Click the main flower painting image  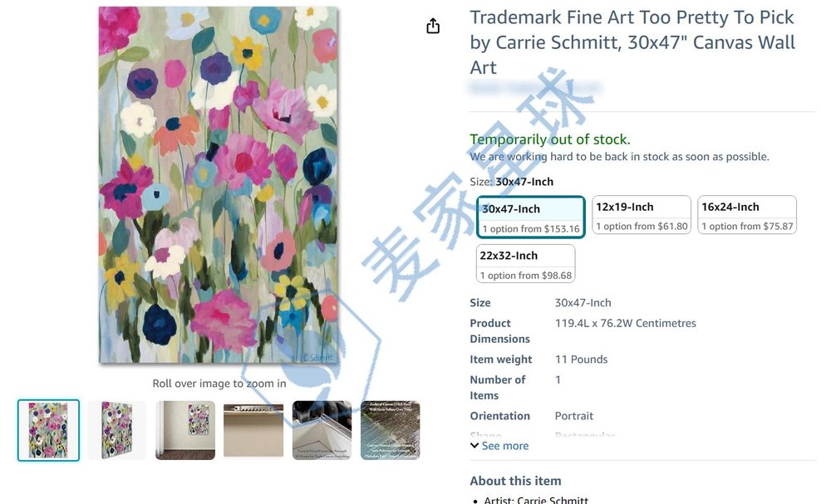point(219,185)
